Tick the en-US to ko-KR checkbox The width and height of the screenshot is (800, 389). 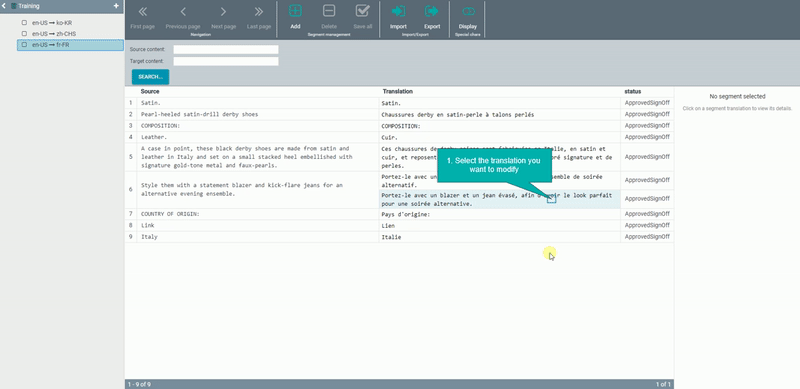(x=24, y=22)
